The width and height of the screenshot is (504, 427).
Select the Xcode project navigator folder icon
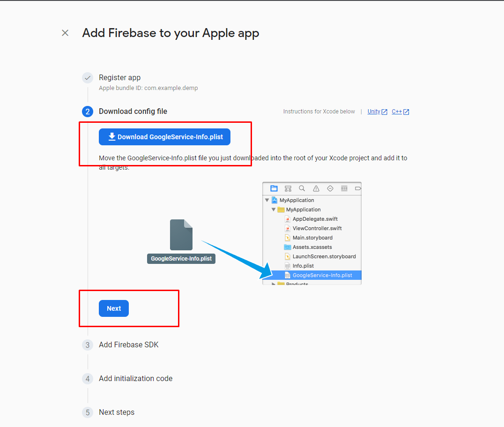coord(274,188)
